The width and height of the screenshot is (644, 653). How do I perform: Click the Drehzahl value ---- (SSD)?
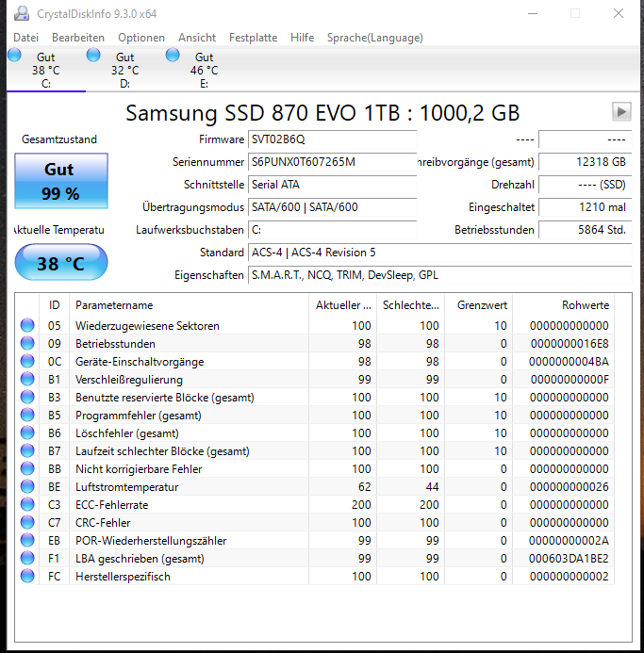[x=586, y=185]
